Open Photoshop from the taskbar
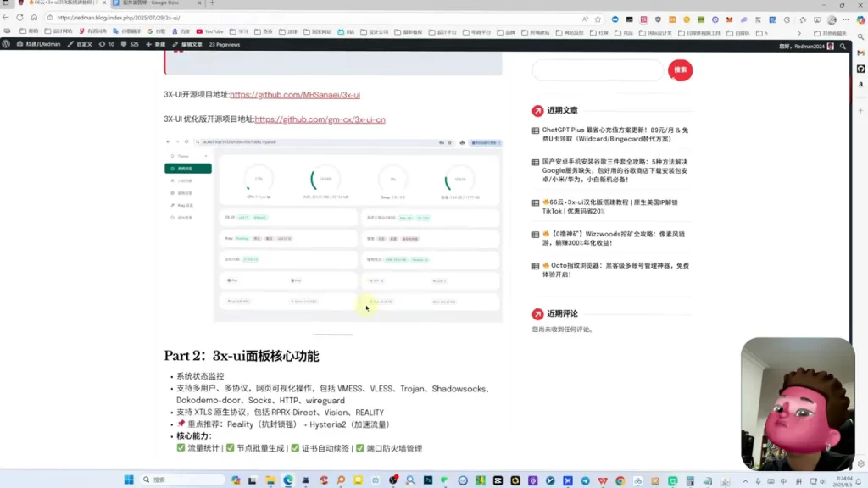The height and width of the screenshot is (488, 868). point(428,480)
